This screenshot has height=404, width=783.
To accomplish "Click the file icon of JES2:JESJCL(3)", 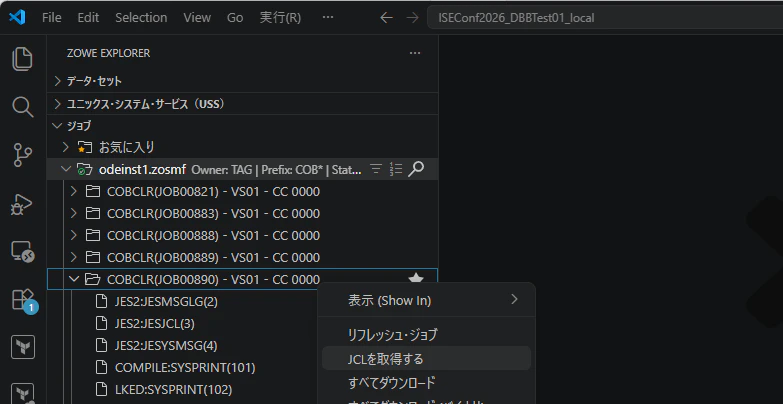I will [x=101, y=323].
